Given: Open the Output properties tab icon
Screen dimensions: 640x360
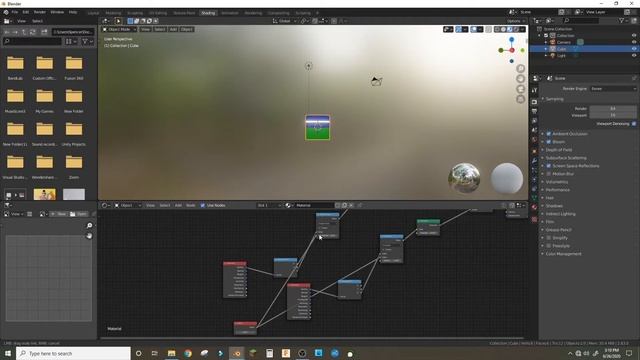Looking at the screenshot, I should point(534,111).
